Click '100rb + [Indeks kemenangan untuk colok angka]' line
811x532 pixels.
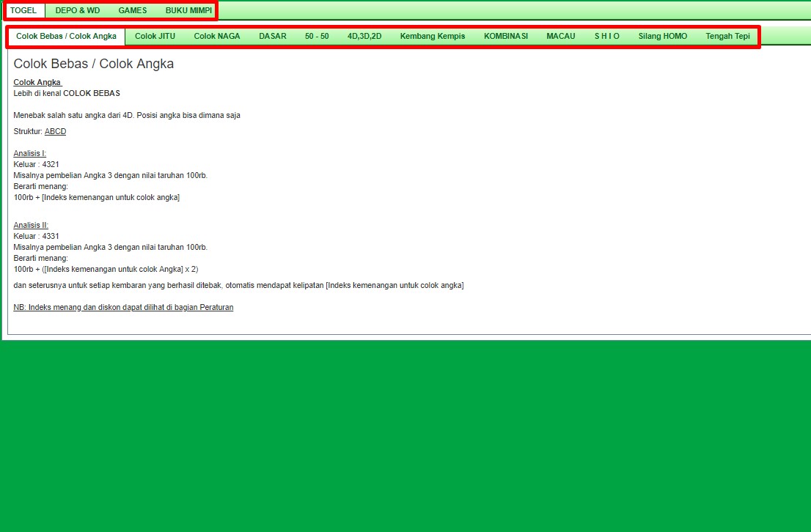97,198
